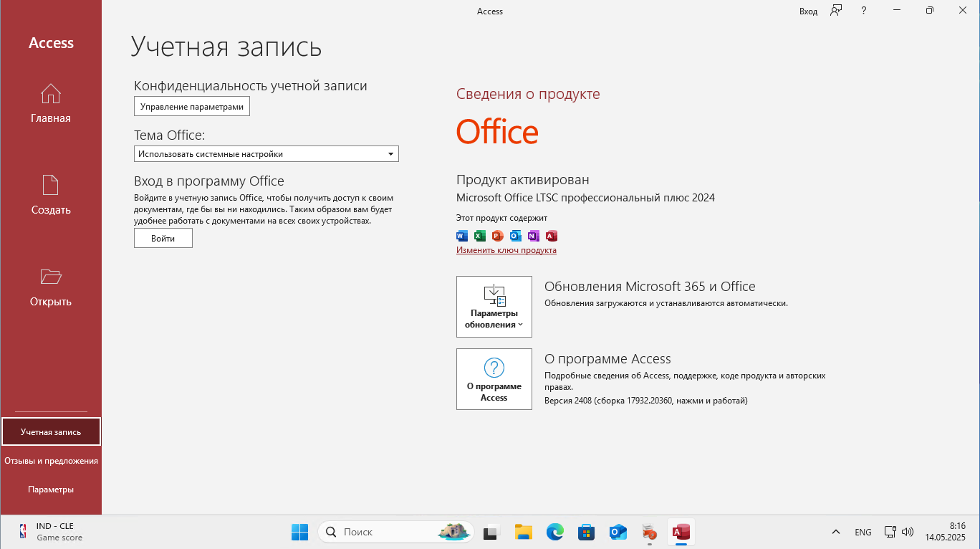Open the Создать new database page
Screen dimensions: 980x549
(x=51, y=196)
